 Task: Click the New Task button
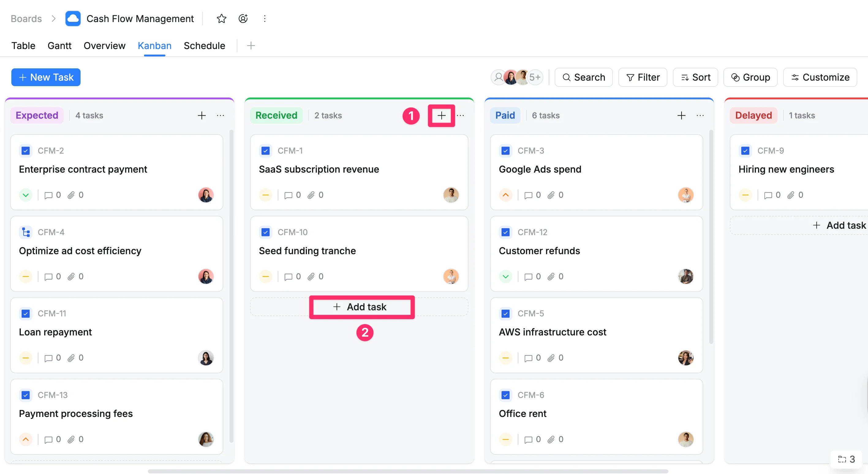(x=46, y=77)
